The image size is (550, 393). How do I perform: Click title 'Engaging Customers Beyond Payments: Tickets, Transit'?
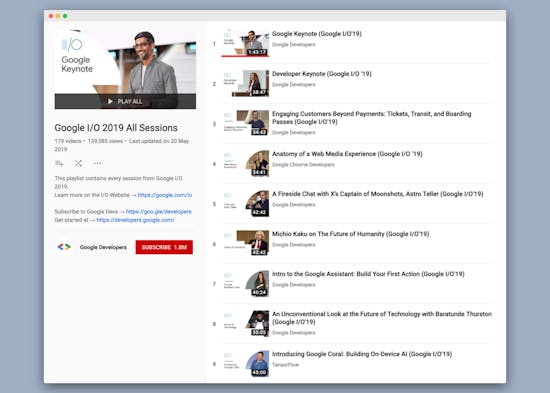372,118
